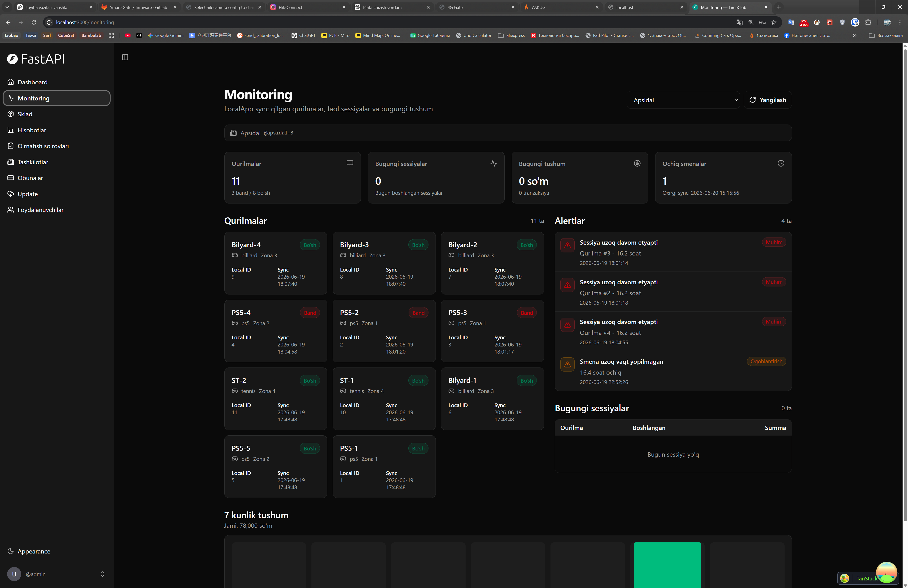908x588 pixels.
Task: Go to the Update page
Action: (x=57, y=194)
